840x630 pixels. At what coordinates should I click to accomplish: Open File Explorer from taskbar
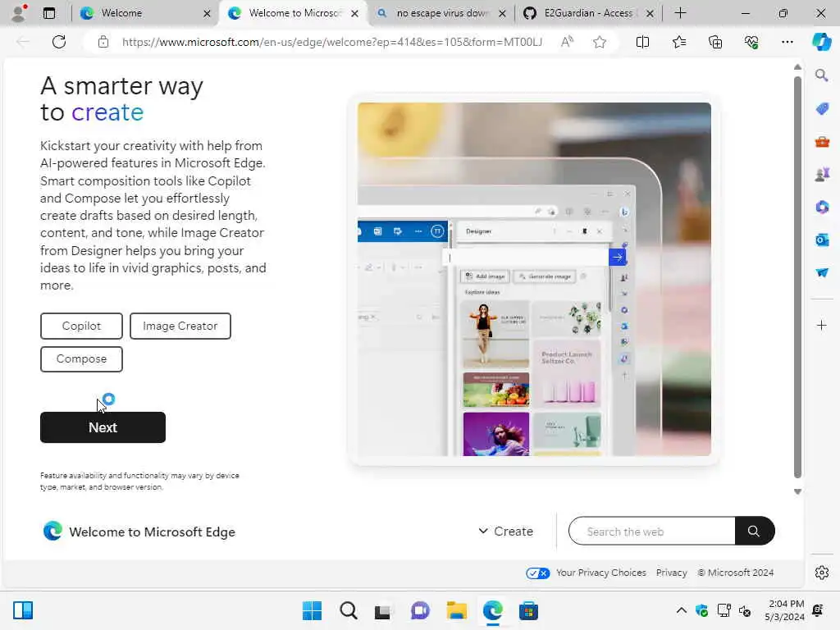[x=456, y=610]
